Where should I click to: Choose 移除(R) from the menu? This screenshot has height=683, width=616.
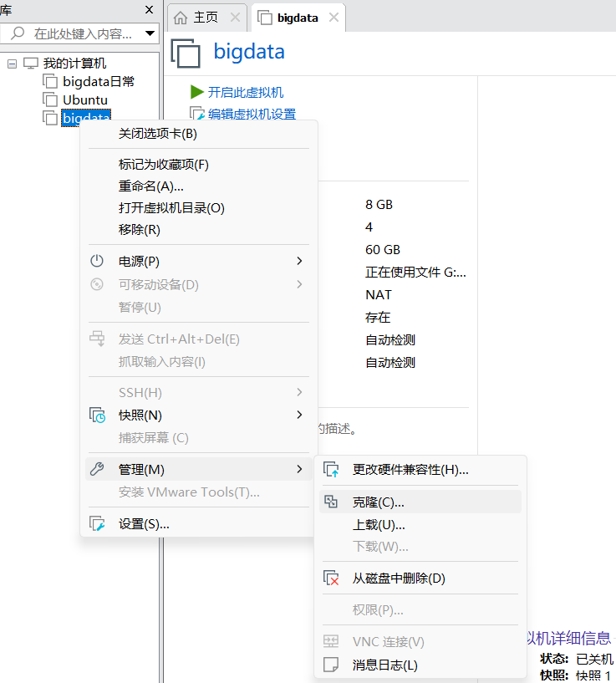point(199,230)
